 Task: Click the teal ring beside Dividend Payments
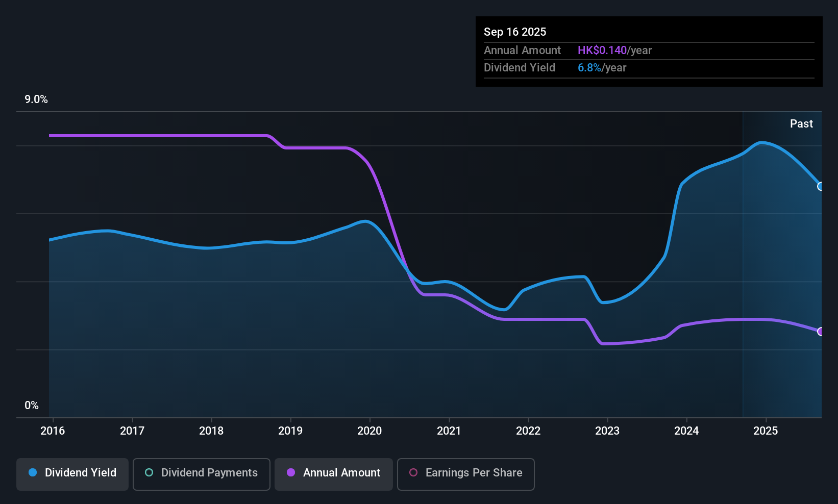pos(149,473)
